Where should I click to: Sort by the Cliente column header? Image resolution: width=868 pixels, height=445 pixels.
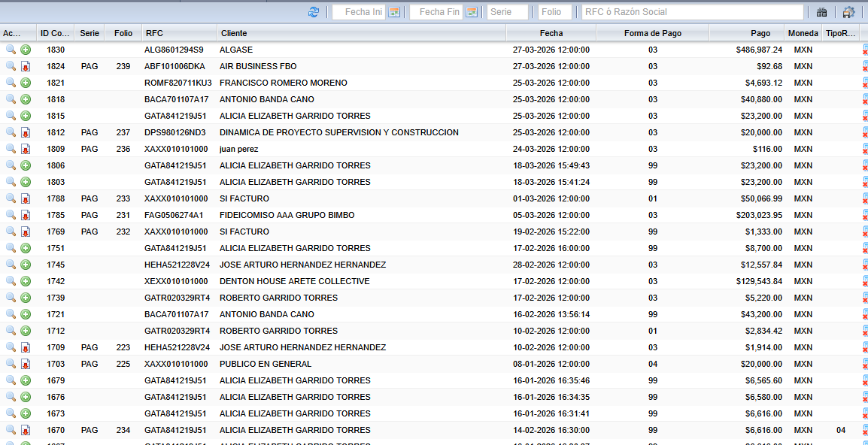(361, 33)
